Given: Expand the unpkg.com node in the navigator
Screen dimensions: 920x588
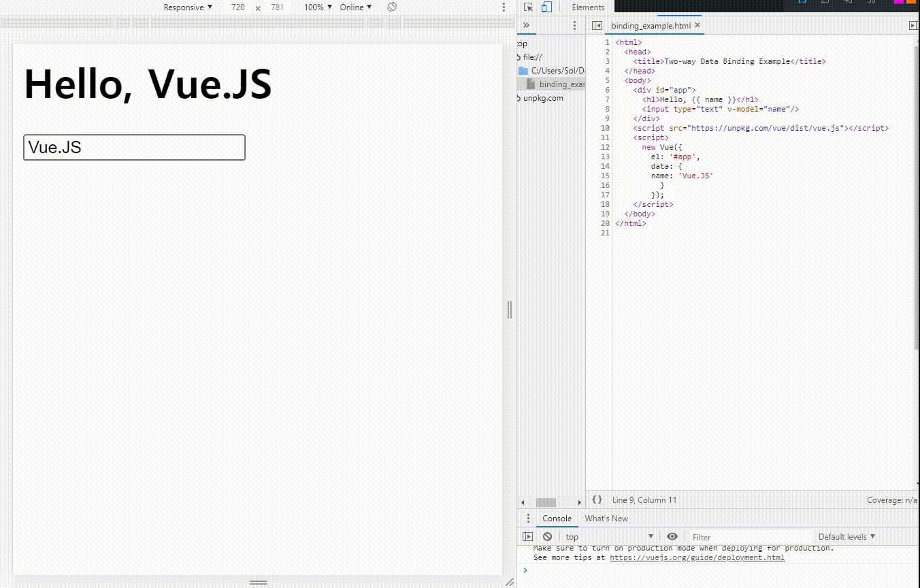Looking at the screenshot, I should coord(542,97).
